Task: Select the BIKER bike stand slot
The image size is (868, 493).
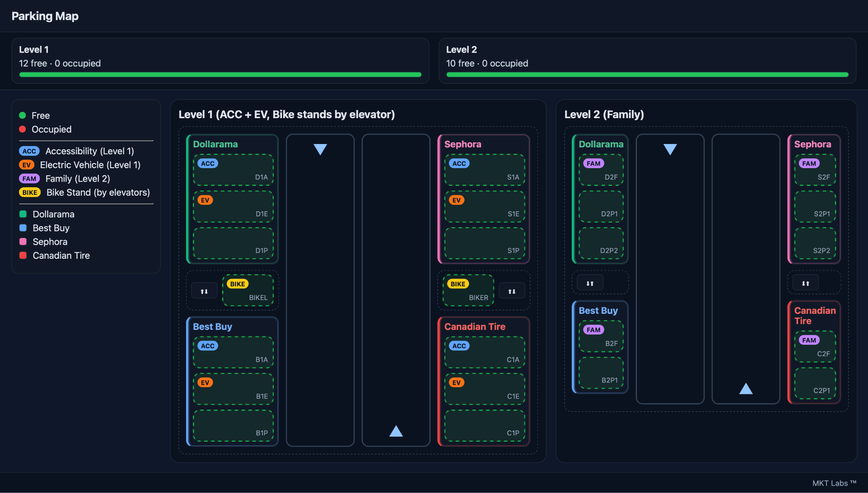Action: (x=468, y=291)
